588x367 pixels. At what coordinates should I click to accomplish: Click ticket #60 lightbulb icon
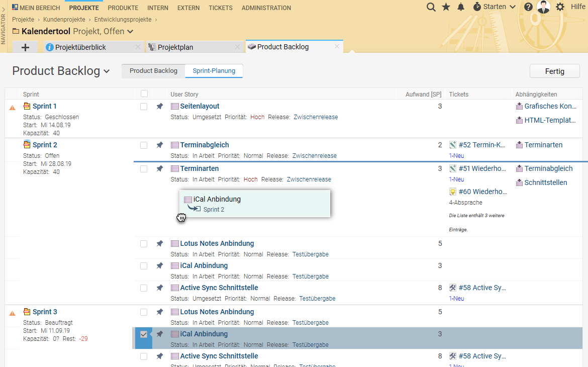(452, 192)
